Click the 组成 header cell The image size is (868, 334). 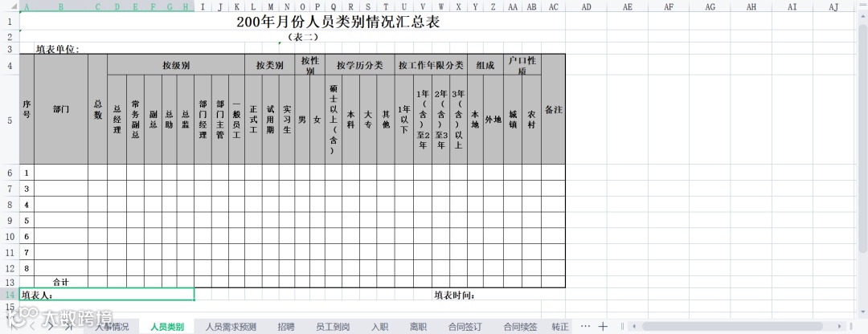tap(485, 65)
